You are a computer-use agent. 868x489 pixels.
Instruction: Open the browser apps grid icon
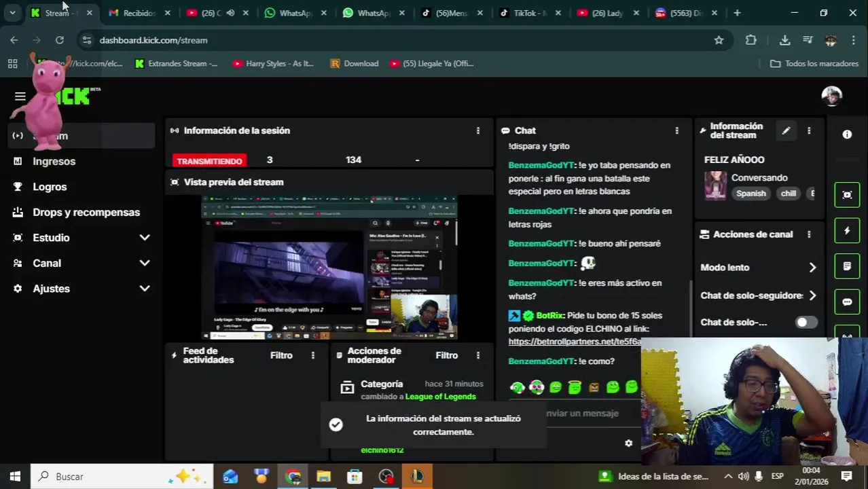click(12, 63)
